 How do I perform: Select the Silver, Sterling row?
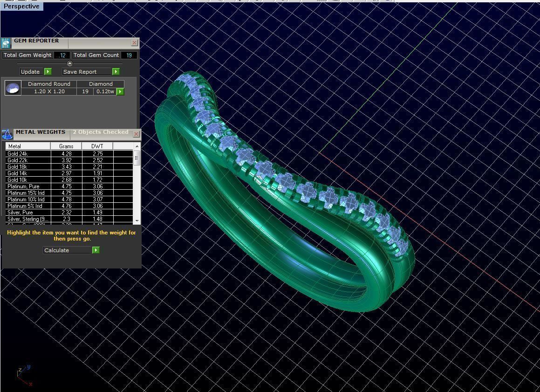69,219
